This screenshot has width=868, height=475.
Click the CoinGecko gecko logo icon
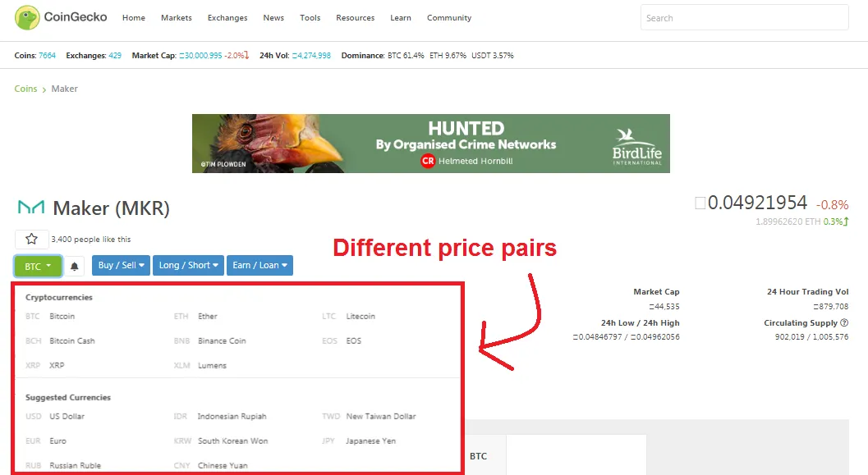27,18
